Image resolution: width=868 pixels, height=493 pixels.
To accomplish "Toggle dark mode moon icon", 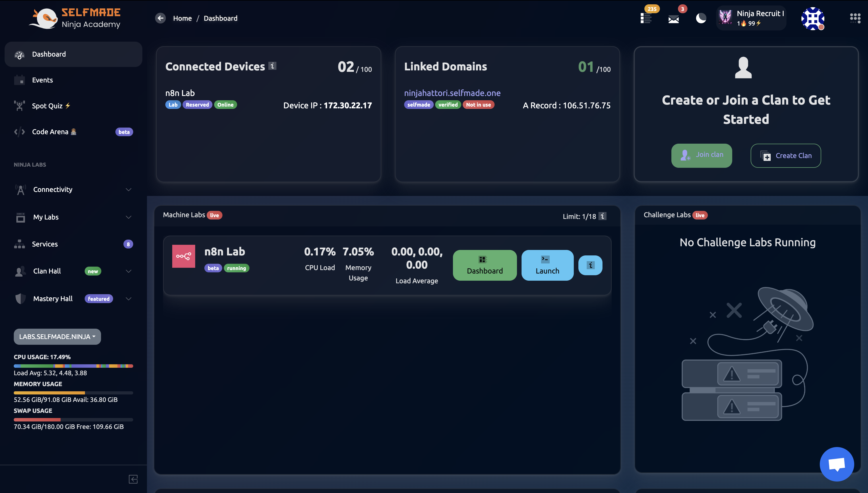I will tap(701, 18).
